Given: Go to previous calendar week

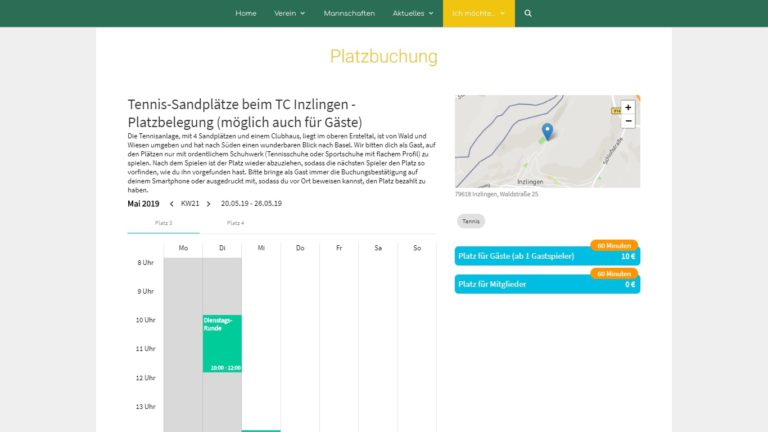Looking at the screenshot, I should click(x=171, y=204).
